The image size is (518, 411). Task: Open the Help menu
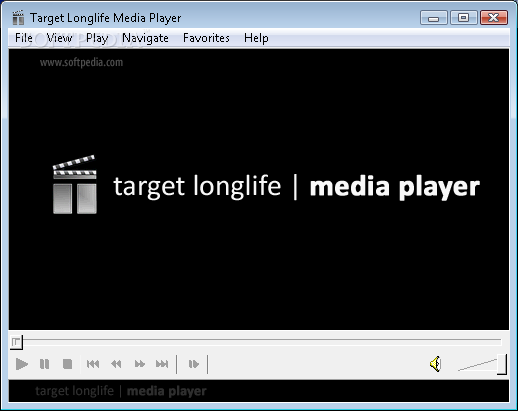pos(256,38)
